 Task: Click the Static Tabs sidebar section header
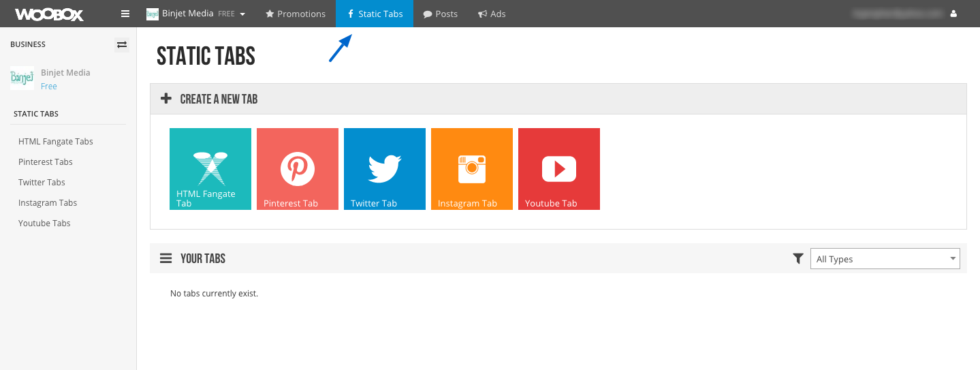pos(36,114)
